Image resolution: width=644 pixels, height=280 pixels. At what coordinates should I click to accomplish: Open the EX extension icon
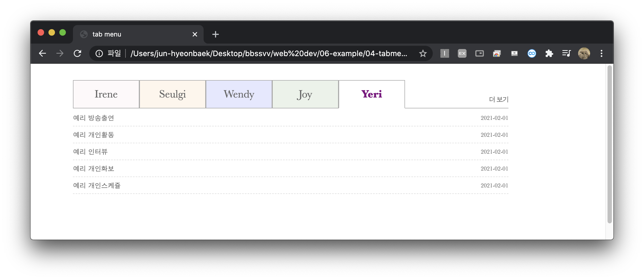tap(462, 53)
